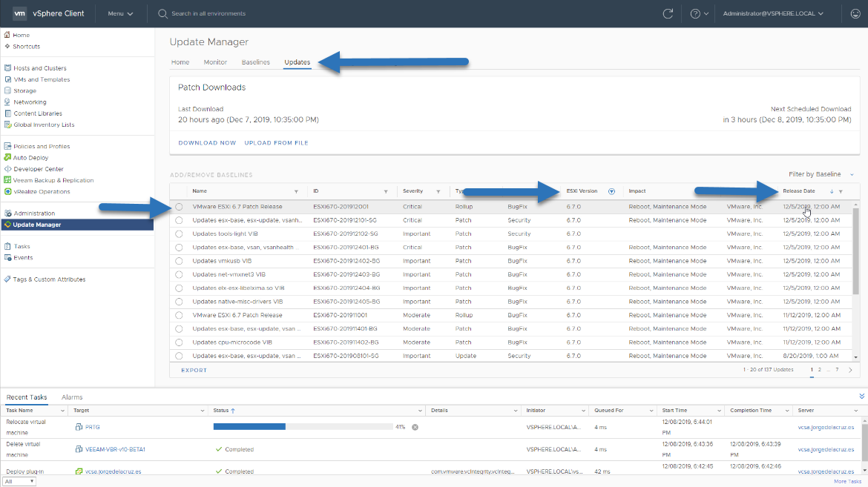Select radio for ESXi670-201912001 patch
868x487 pixels.
pyautogui.click(x=179, y=207)
